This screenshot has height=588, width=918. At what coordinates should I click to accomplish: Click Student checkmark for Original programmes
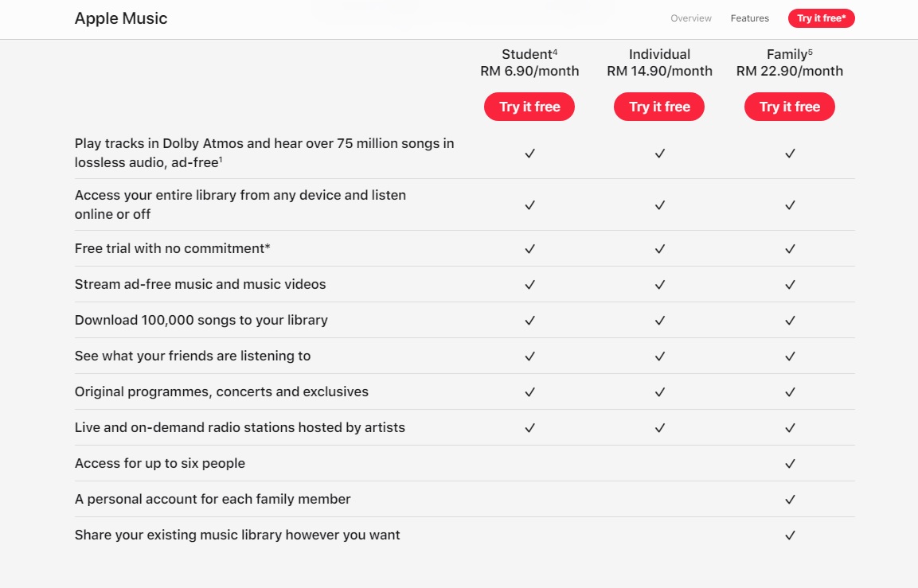[529, 392]
